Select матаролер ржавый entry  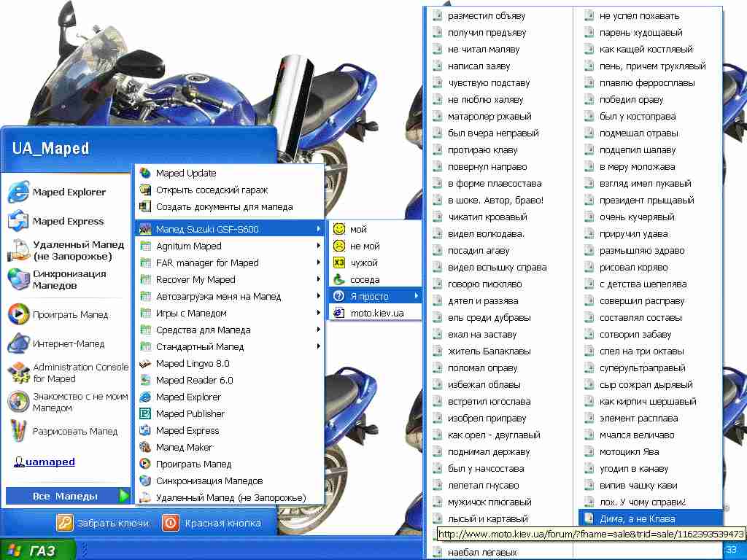tap(500, 117)
